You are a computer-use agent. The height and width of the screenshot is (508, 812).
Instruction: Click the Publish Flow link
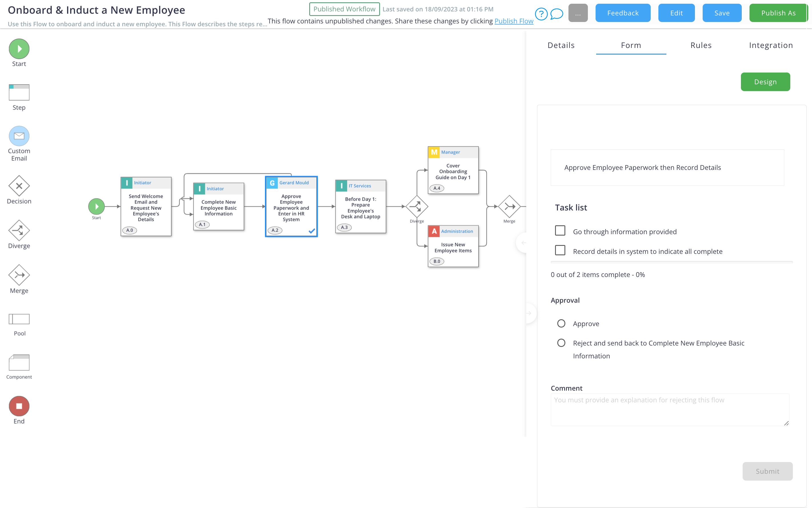(x=514, y=21)
